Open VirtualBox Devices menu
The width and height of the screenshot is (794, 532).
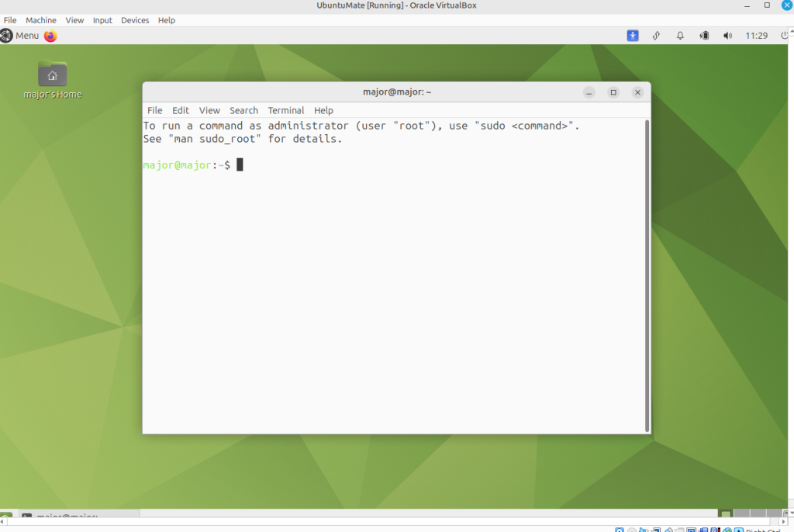click(x=135, y=20)
